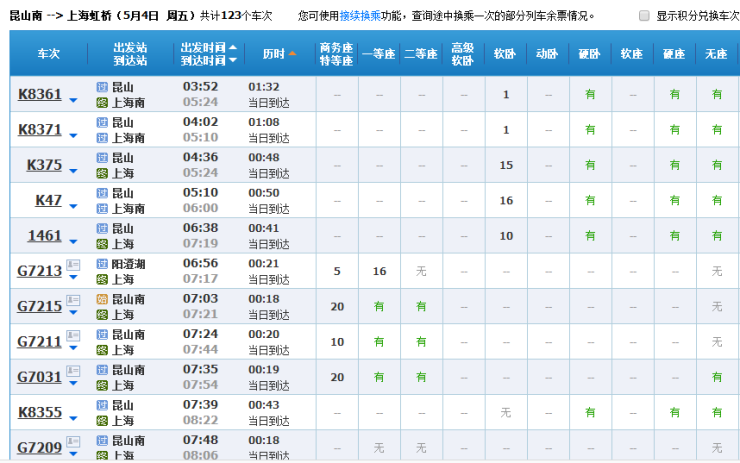
Task: Click departure time 03:52 for K8361
Action: pyautogui.click(x=201, y=87)
